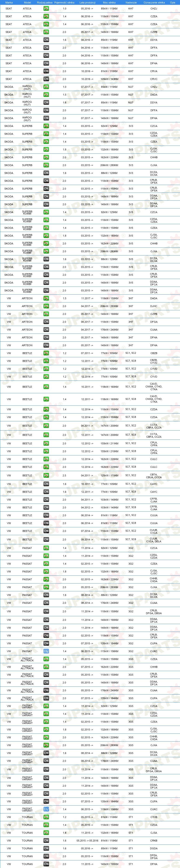This screenshot has height=868, width=180.
Task: Click petrol icon in VW TOURAN 1.8 row
Action: click(46, 833)
